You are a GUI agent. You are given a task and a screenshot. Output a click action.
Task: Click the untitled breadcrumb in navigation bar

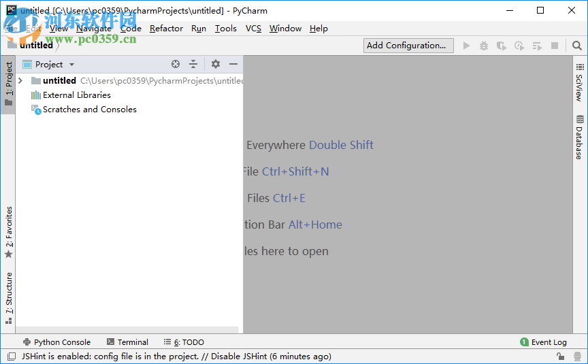(x=36, y=46)
